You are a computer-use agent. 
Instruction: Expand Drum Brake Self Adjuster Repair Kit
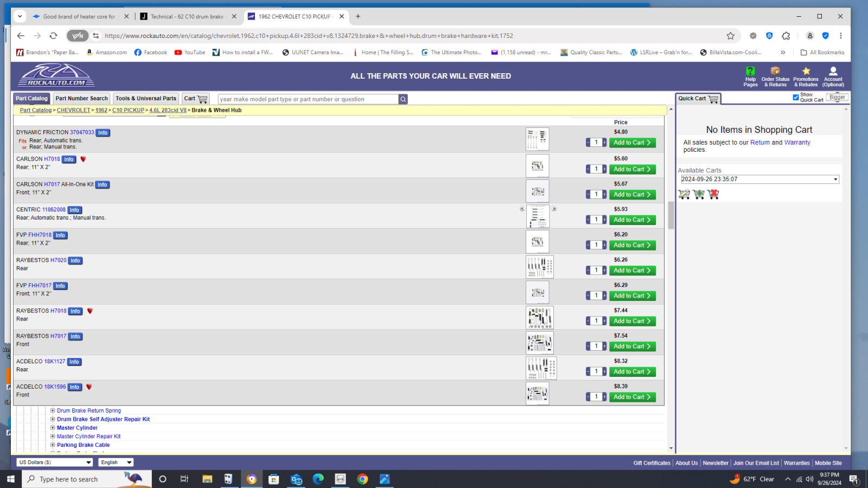pos(53,419)
